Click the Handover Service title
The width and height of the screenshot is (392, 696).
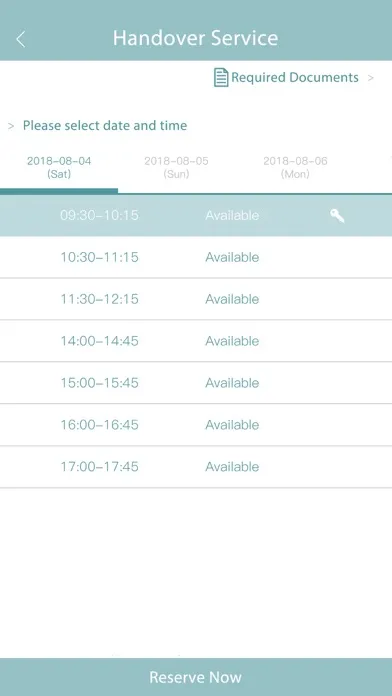[196, 38]
